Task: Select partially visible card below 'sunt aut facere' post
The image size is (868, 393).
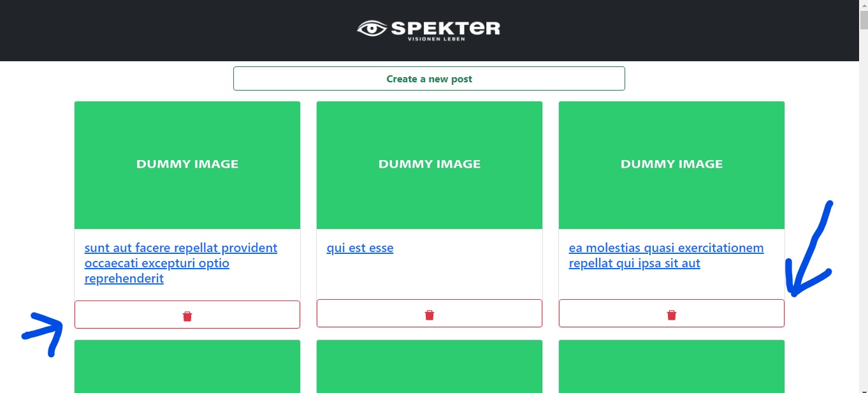Action: [x=187, y=366]
